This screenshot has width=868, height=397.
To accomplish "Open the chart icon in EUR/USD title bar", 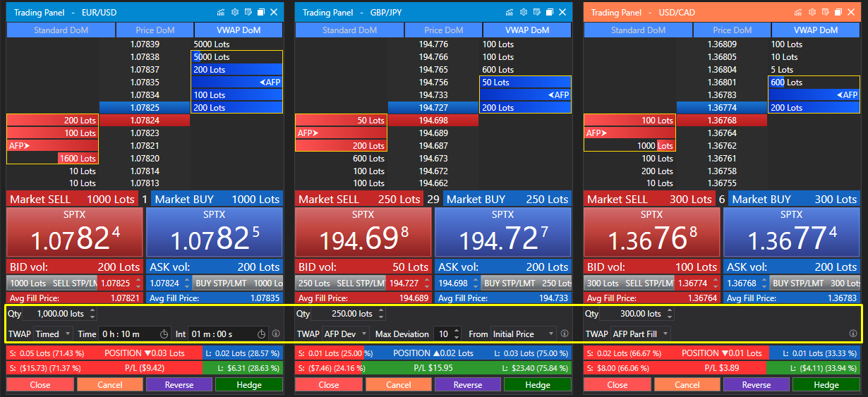I will 221,12.
